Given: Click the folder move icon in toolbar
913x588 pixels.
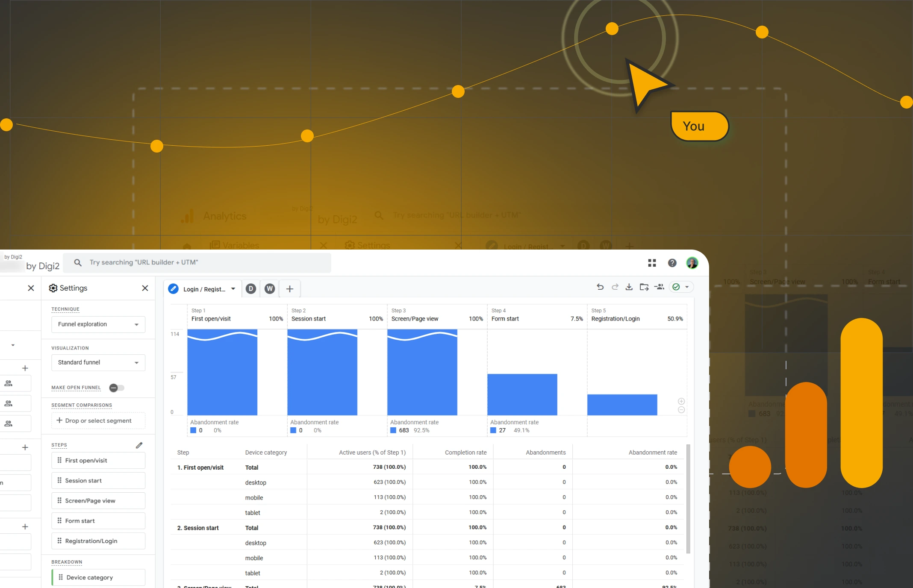Looking at the screenshot, I should [x=644, y=287].
